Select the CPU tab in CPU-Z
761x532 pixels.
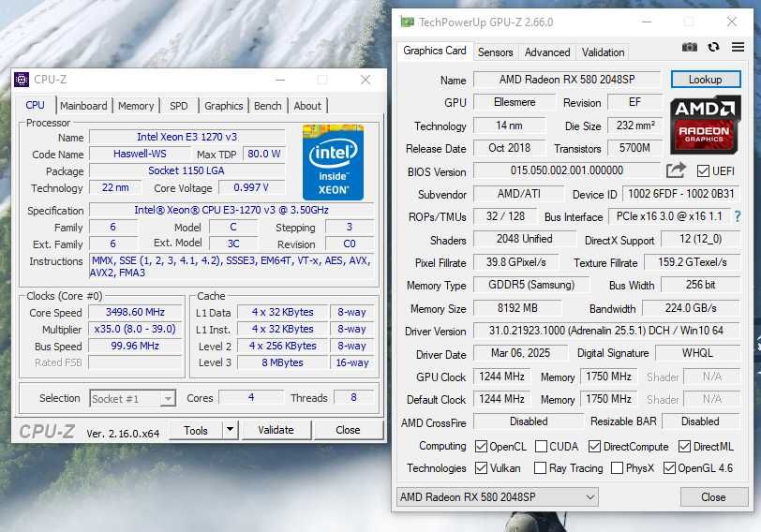35,105
